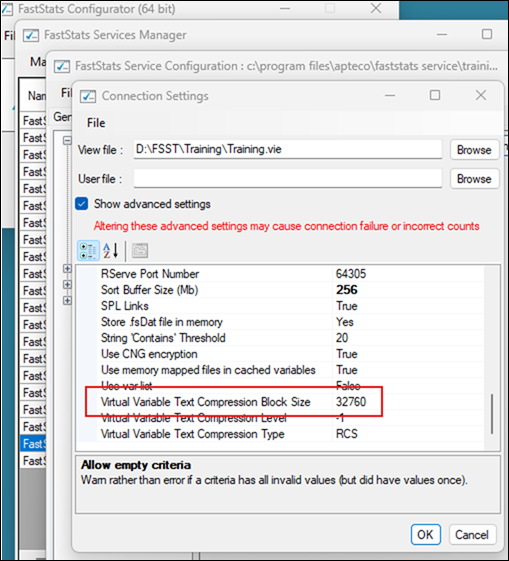Confirm settings with OK button

[x=425, y=535]
